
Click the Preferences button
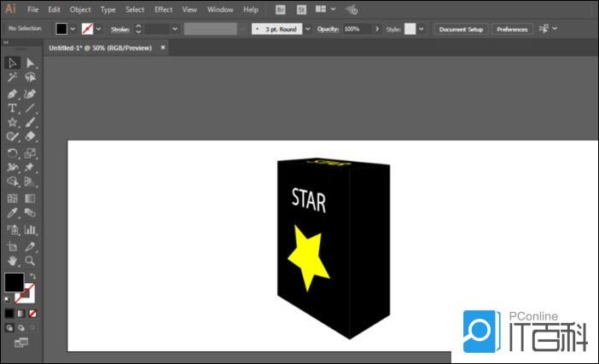tap(512, 29)
